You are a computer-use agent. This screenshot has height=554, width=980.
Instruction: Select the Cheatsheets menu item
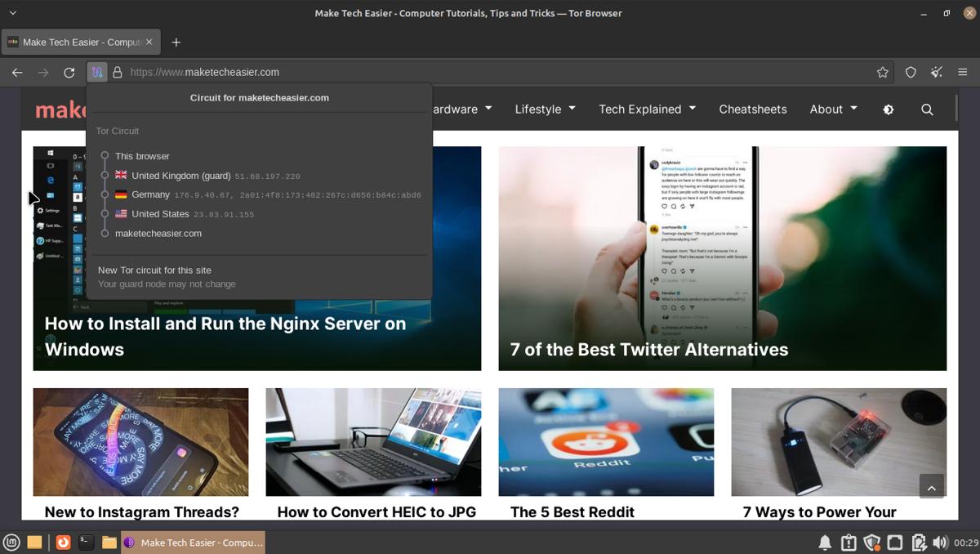[x=751, y=109]
